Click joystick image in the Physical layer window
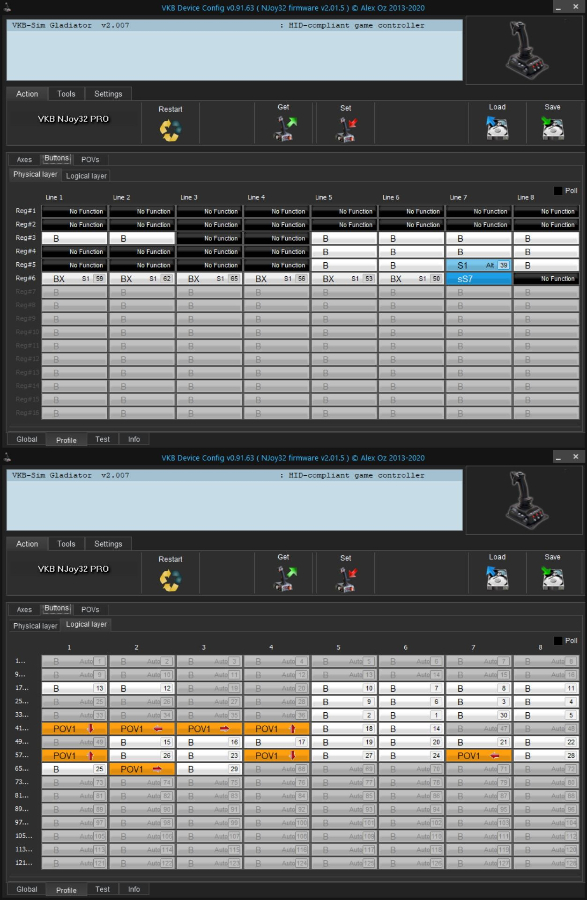587x900 pixels. [525, 49]
